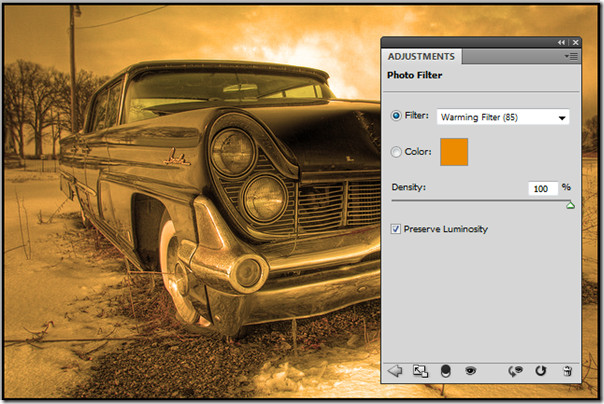604x404 pixels.
Task: Click the Density value field
Action: (x=543, y=188)
